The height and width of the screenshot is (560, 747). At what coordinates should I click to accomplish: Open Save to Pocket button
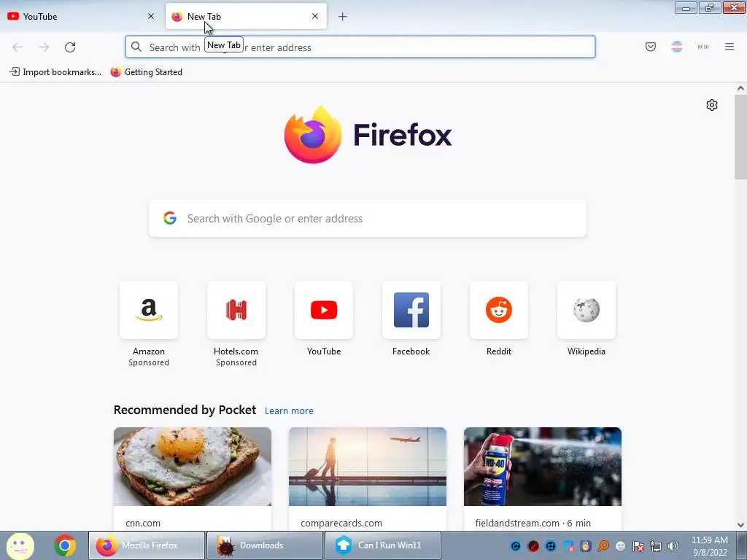tap(651, 47)
